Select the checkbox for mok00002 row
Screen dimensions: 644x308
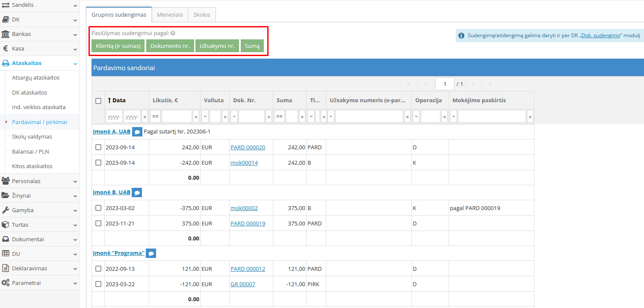pyautogui.click(x=98, y=208)
